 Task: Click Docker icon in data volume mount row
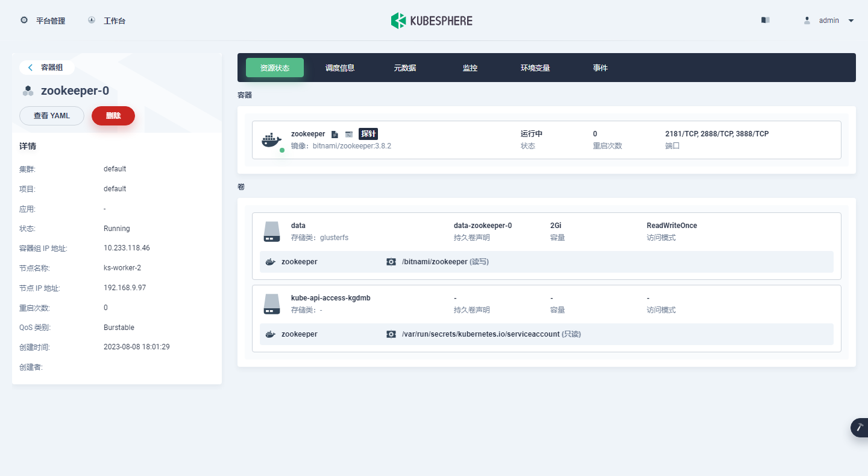(271, 262)
